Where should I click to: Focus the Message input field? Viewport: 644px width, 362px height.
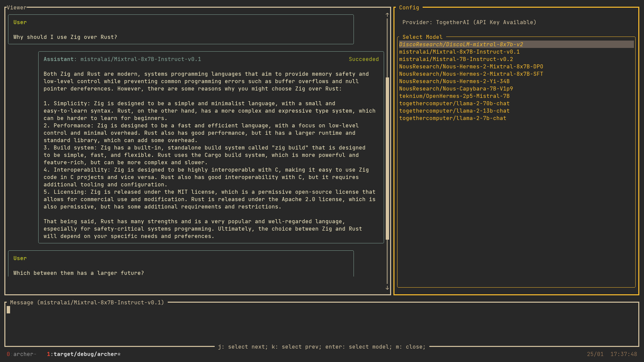[322, 324]
